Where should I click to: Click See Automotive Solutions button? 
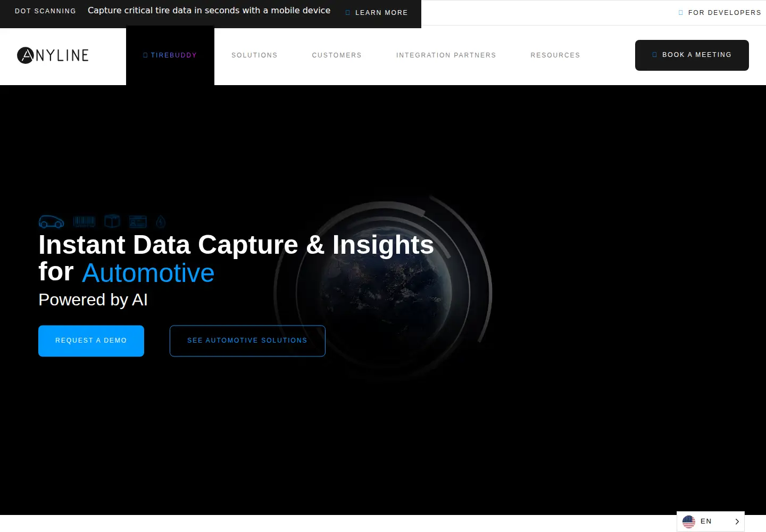[247, 341]
